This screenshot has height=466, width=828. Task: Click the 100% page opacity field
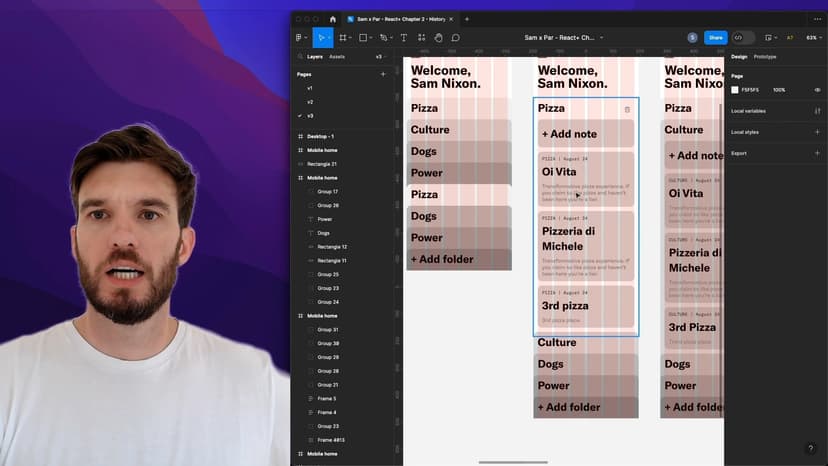coord(779,90)
